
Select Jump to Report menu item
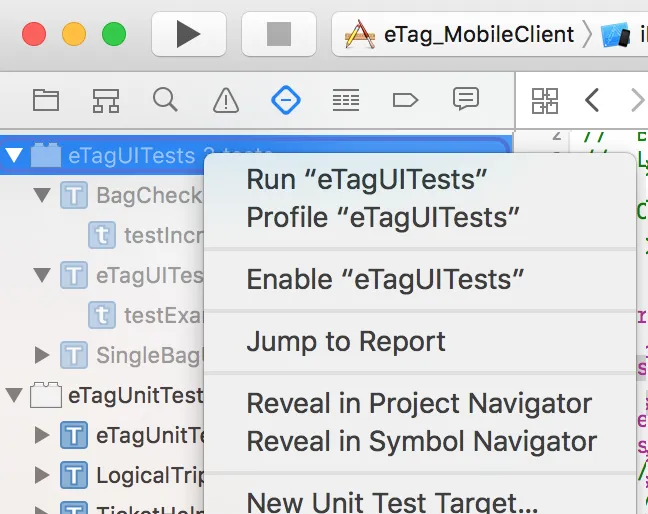346,342
